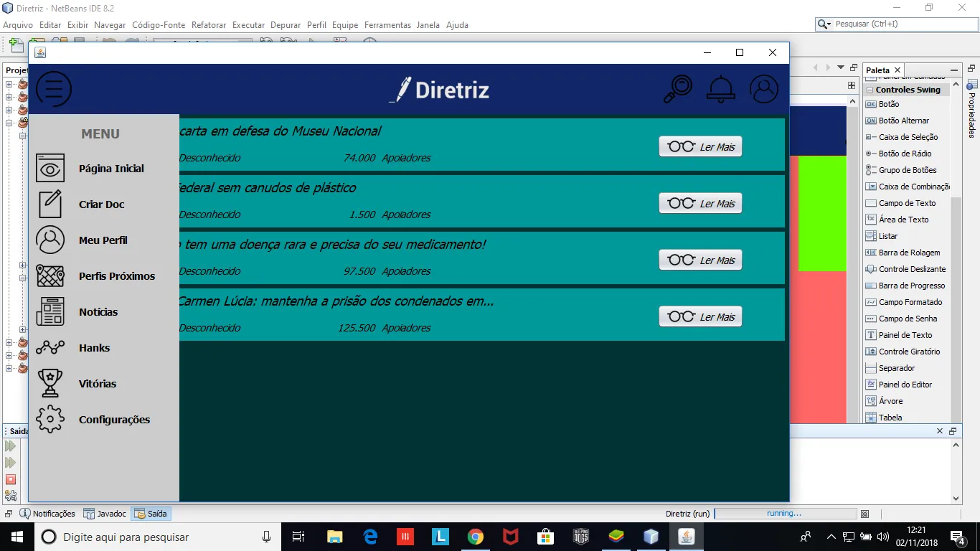Screen dimensions: 980x551
Task: Collapse the Controles Swing palette category
Action: coord(870,90)
